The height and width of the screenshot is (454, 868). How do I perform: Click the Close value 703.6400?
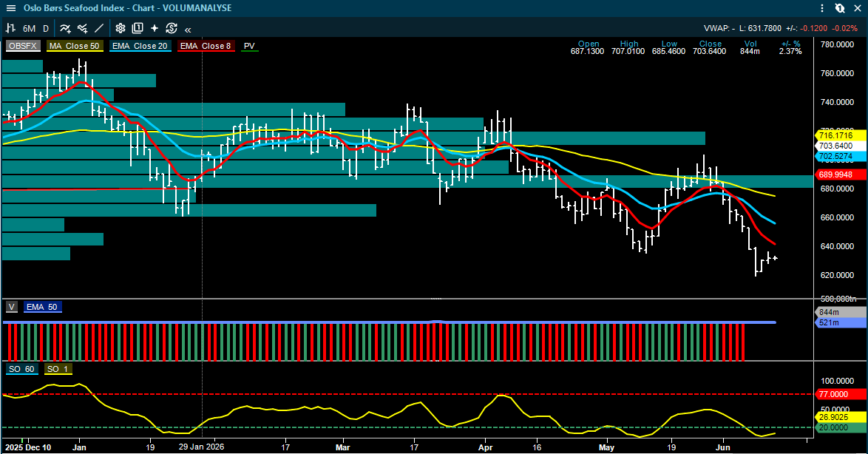709,52
